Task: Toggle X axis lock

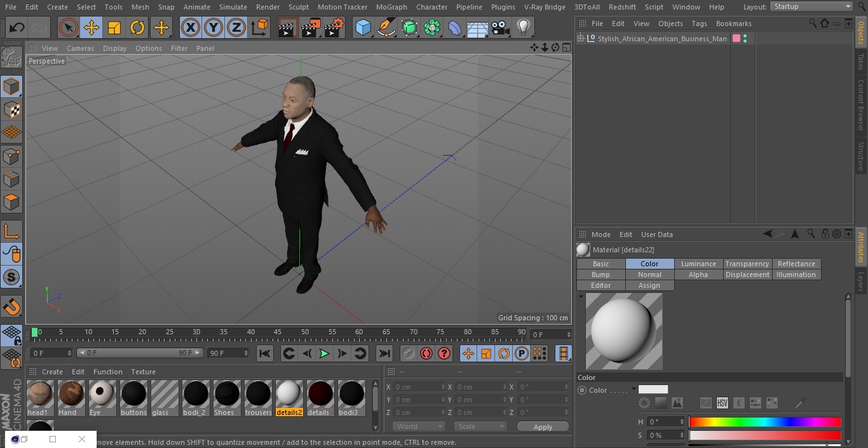Action: 191,27
